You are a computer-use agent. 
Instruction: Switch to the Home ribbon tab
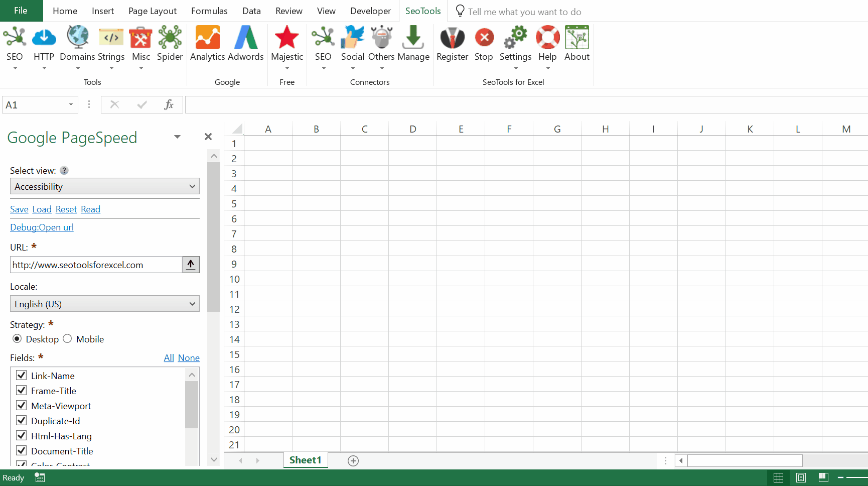(x=65, y=11)
